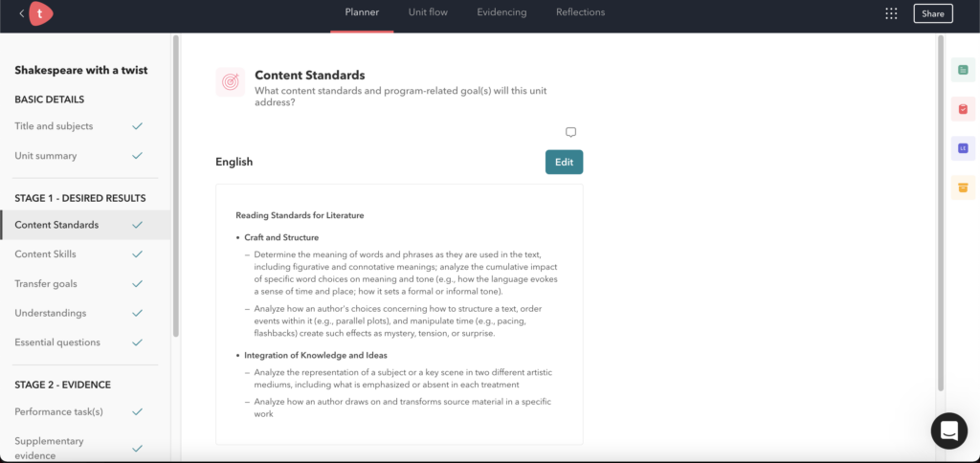Switch to the Evidencing tab
This screenshot has width=980, height=463.
tap(501, 12)
